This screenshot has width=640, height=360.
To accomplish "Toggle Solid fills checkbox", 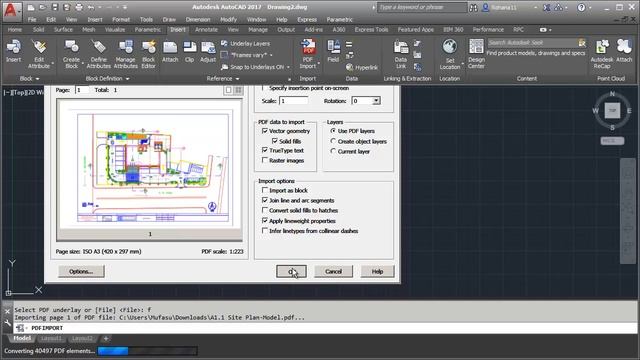I will tap(275, 141).
